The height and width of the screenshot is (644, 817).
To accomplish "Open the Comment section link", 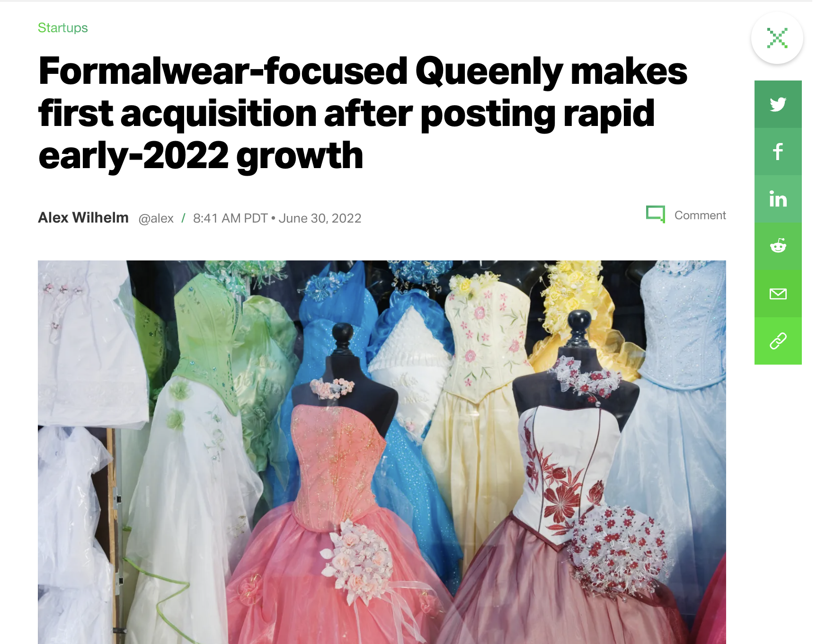I will (700, 215).
